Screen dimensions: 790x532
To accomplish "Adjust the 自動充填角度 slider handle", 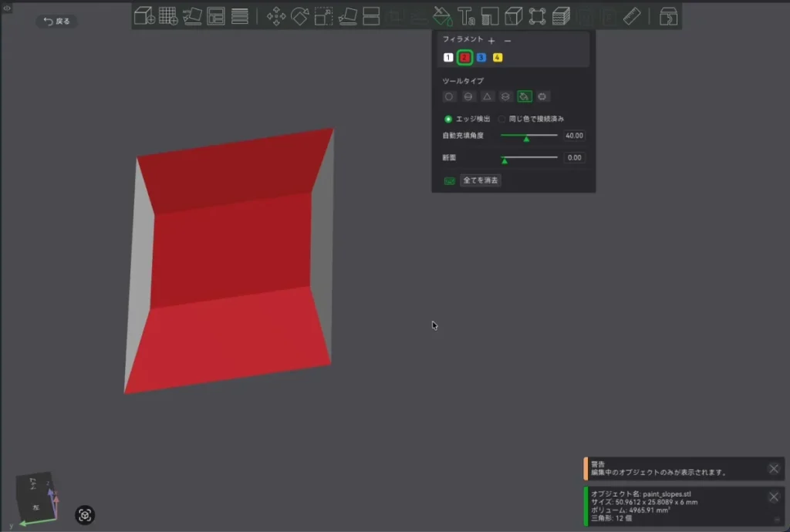I will 526,139.
